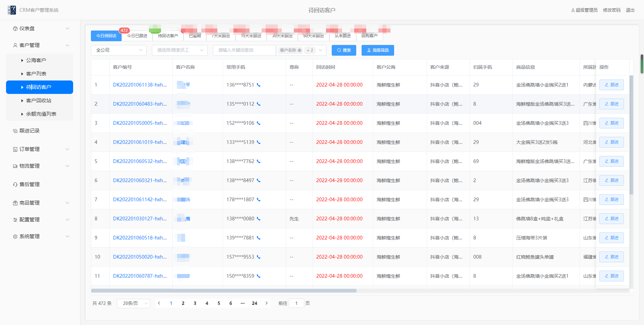Click the 超级管理员 user icon
The height and width of the screenshot is (325, 644).
pyautogui.click(x=573, y=10)
